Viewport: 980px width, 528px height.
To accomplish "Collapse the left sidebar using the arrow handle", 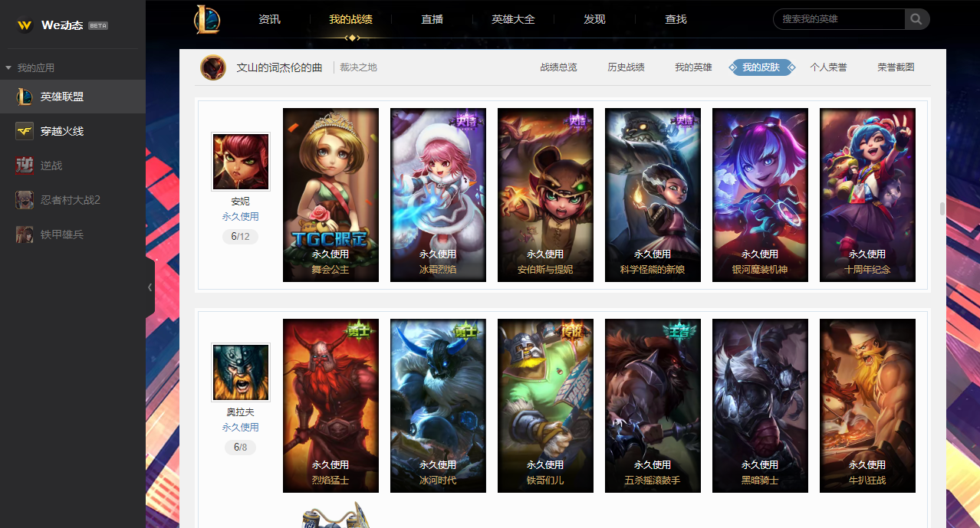I will tap(150, 287).
